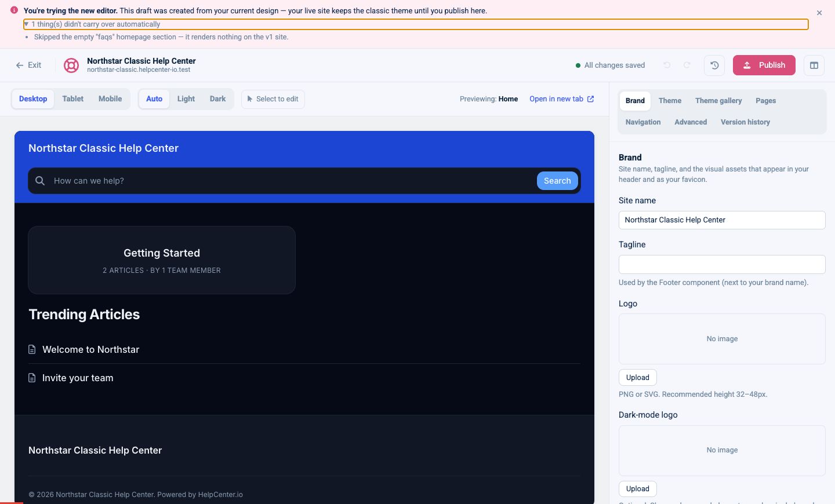The width and height of the screenshot is (835, 504).
Task: Click the footer copyright line
Action: [x=136, y=495]
